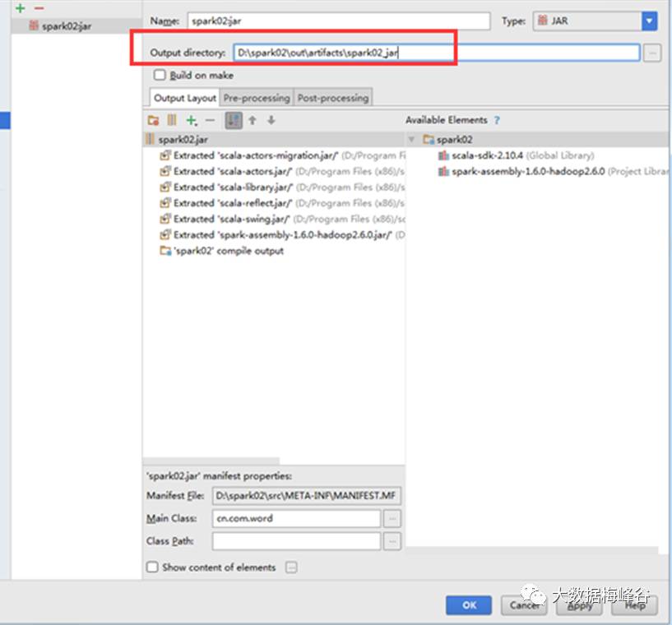
Task: Create archive icon in layout toolbar
Action: pyautogui.click(x=172, y=120)
